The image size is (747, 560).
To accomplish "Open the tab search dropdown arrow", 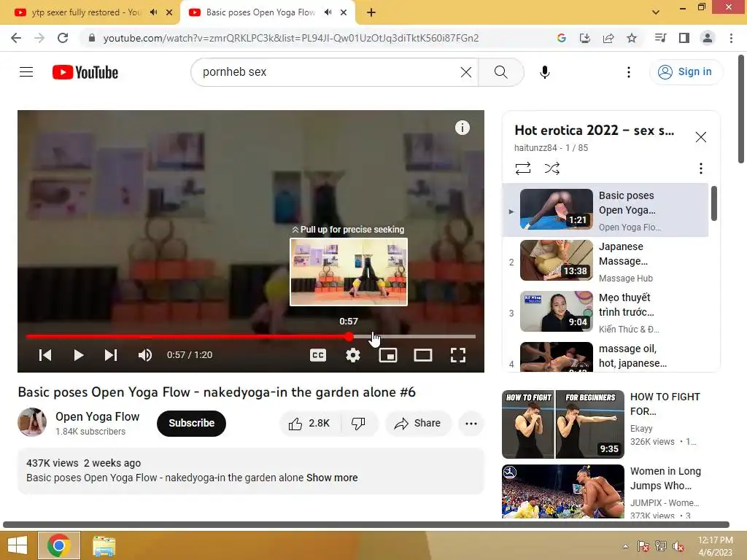I will pyautogui.click(x=656, y=12).
